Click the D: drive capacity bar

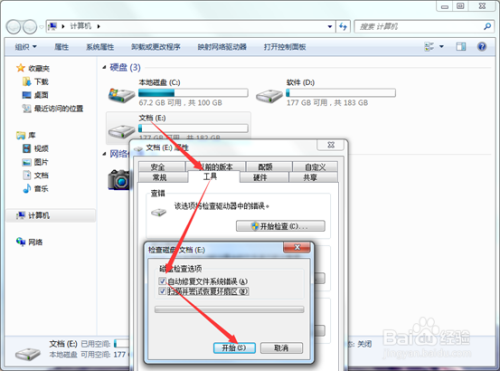(341, 92)
